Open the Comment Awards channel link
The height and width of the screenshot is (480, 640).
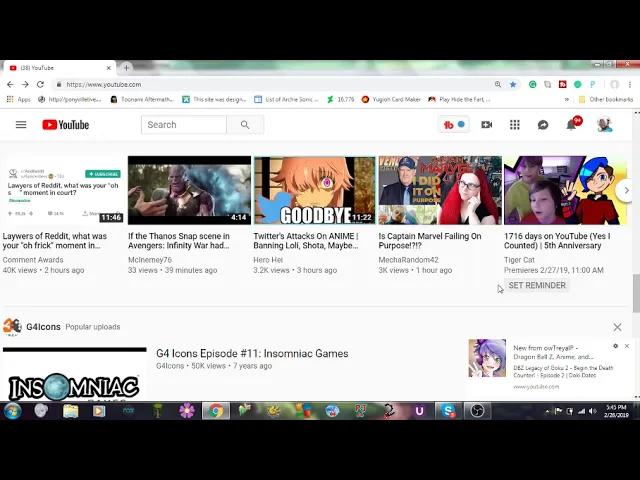pos(33,260)
